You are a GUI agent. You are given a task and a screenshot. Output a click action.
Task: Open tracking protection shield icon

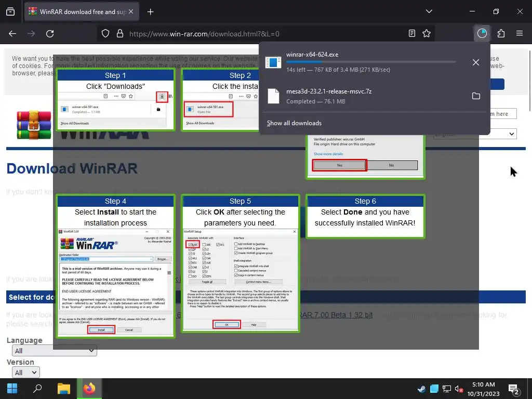click(x=105, y=34)
